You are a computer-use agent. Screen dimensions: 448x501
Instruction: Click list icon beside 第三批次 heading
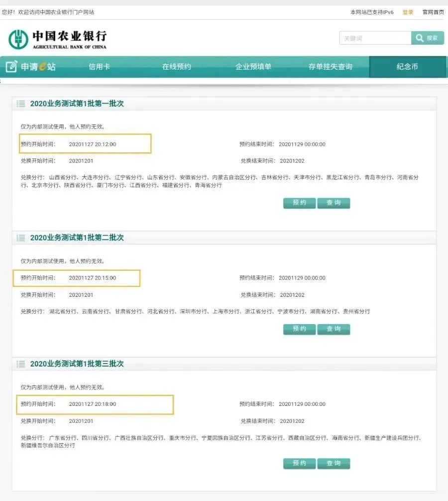click(x=21, y=364)
